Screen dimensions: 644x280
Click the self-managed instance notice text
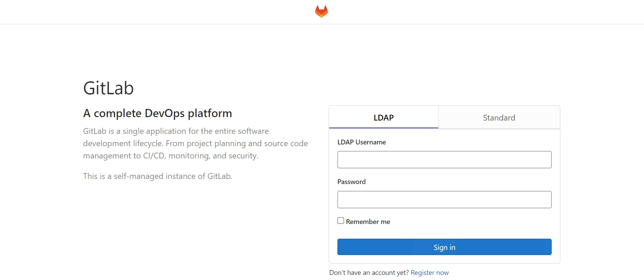(x=158, y=176)
